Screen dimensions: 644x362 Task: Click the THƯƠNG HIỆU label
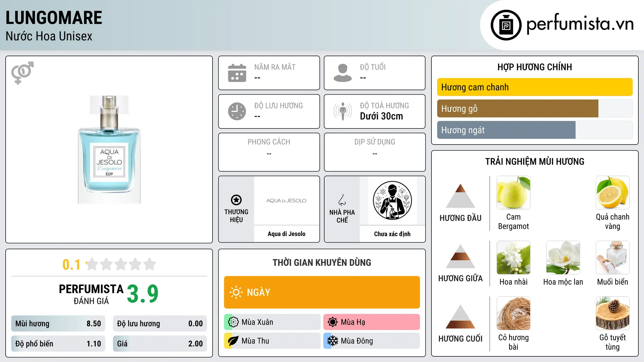click(236, 216)
